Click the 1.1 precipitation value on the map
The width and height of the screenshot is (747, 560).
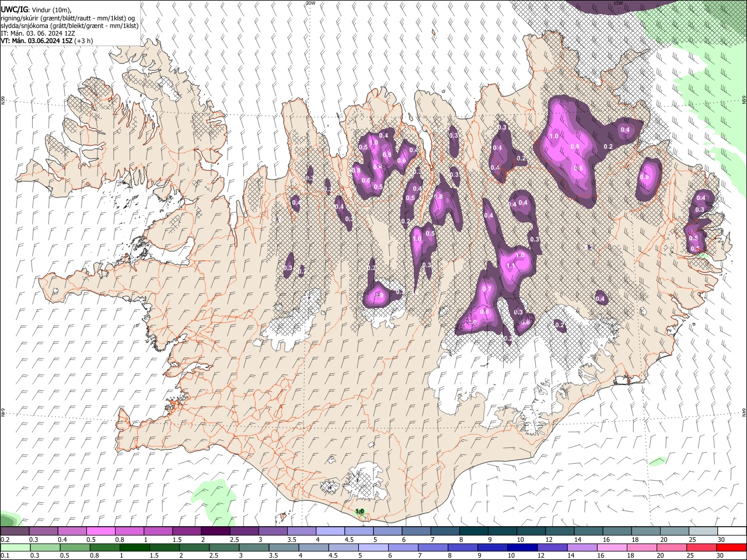point(509,265)
